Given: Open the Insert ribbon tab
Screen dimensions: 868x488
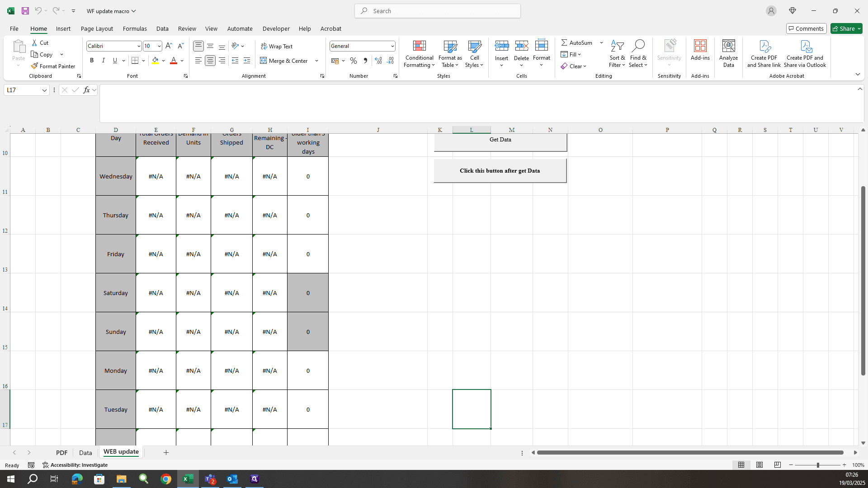Looking at the screenshot, I should 63,28.
